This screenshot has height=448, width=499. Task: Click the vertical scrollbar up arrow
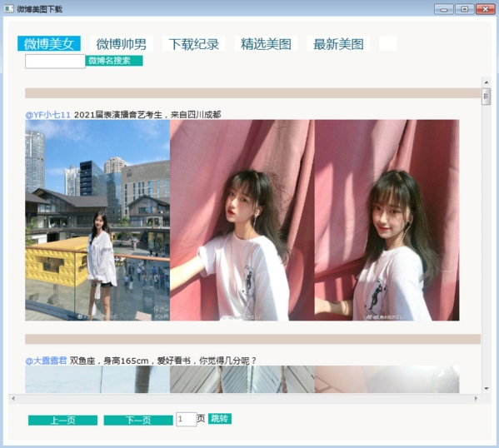487,82
